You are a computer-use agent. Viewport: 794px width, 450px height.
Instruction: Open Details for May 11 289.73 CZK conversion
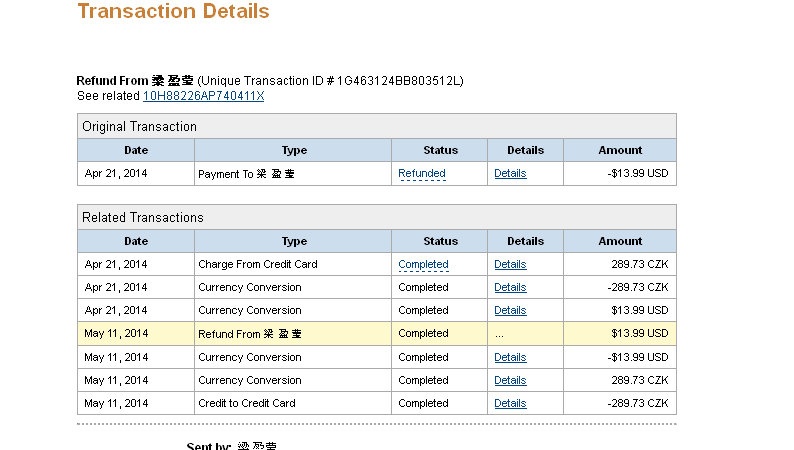coord(510,380)
